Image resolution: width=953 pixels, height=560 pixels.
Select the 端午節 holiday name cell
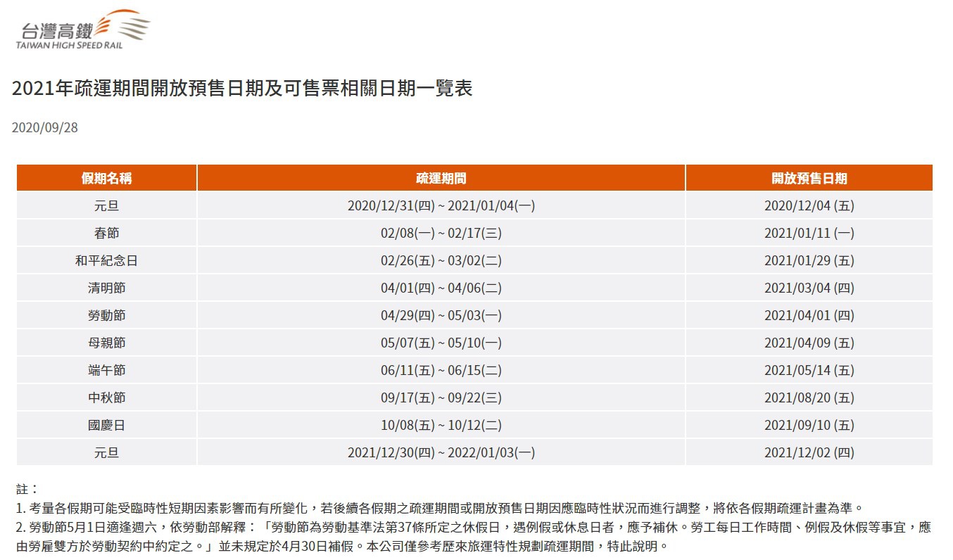pyautogui.click(x=107, y=370)
